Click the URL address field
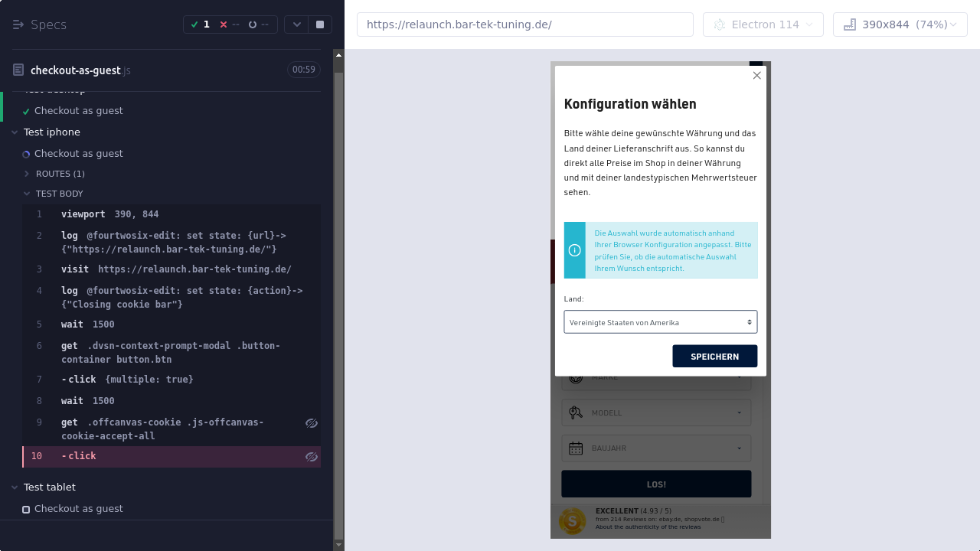The height and width of the screenshot is (551, 980). (x=524, y=24)
